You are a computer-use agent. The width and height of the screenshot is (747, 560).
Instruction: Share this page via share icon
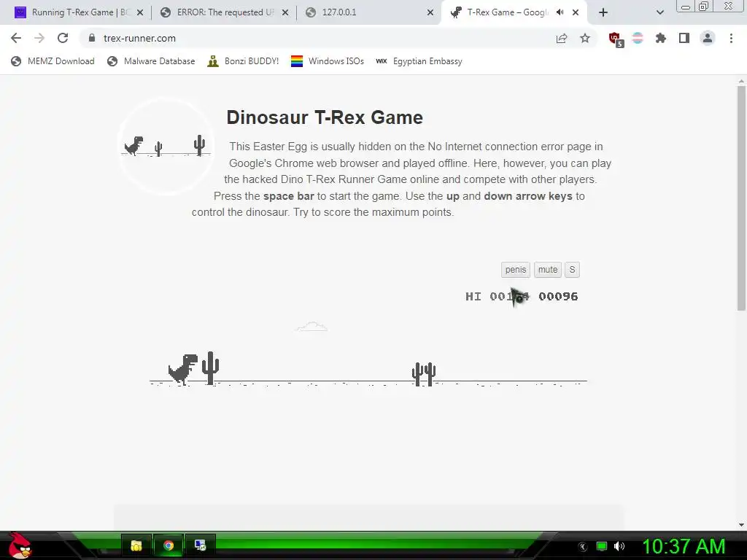pyautogui.click(x=562, y=38)
